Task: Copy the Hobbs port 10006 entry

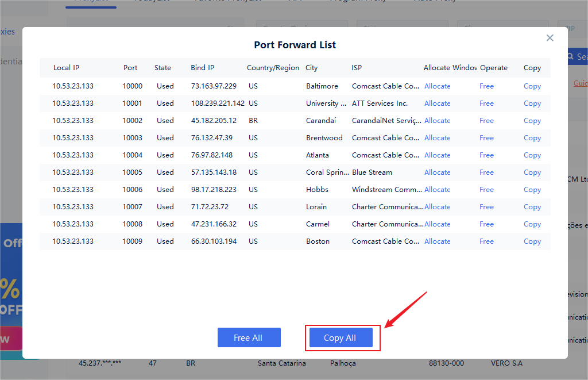Action: tap(532, 190)
